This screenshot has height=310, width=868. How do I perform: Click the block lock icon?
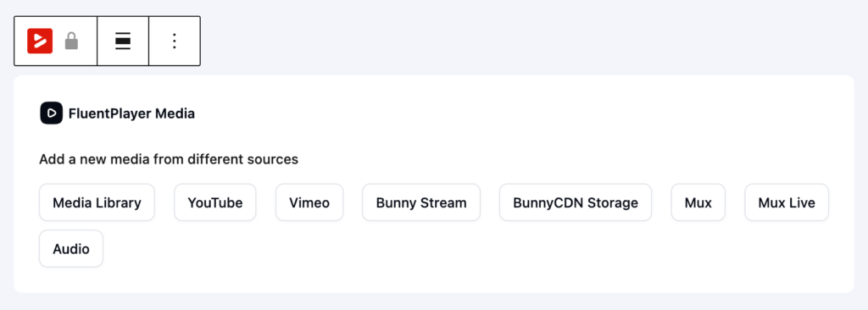(x=71, y=41)
